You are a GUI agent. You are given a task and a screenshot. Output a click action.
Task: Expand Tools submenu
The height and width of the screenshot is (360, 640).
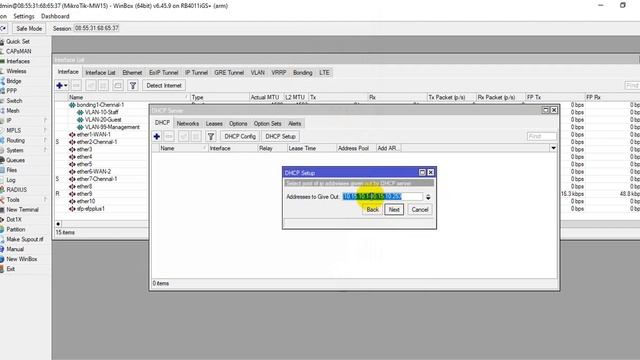pyautogui.click(x=13, y=200)
